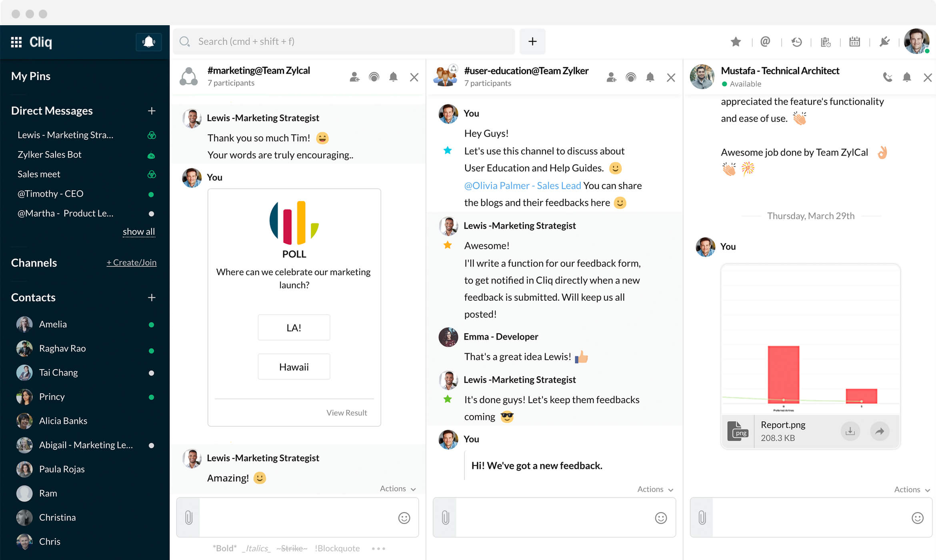Download the Report.png file

click(850, 431)
